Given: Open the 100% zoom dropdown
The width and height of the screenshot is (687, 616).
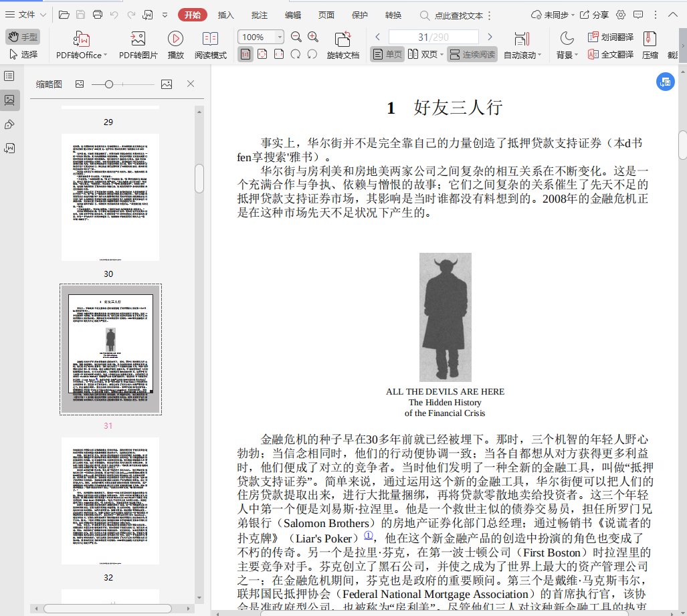Looking at the screenshot, I should pyautogui.click(x=280, y=37).
